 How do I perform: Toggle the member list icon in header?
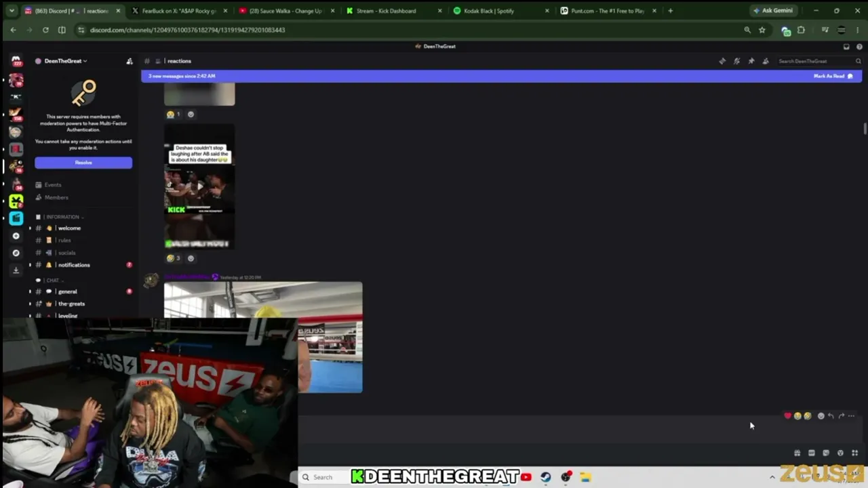tap(766, 61)
